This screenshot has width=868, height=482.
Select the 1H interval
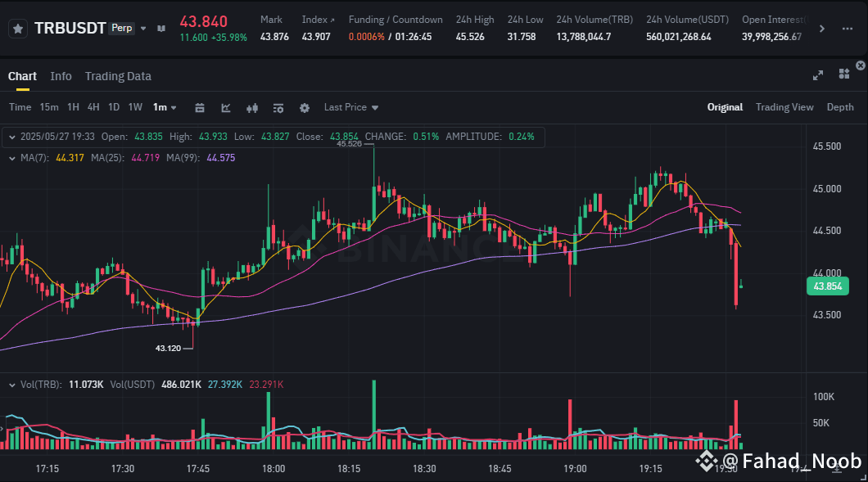pyautogui.click(x=73, y=107)
